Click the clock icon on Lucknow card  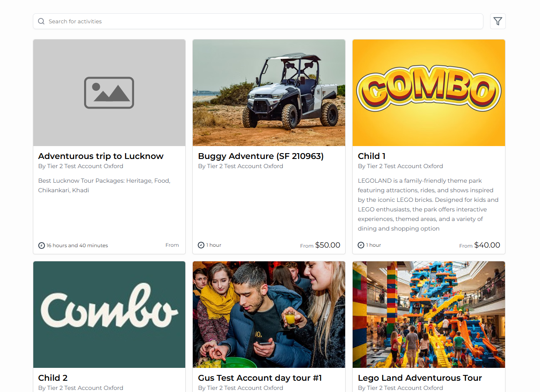(42, 246)
